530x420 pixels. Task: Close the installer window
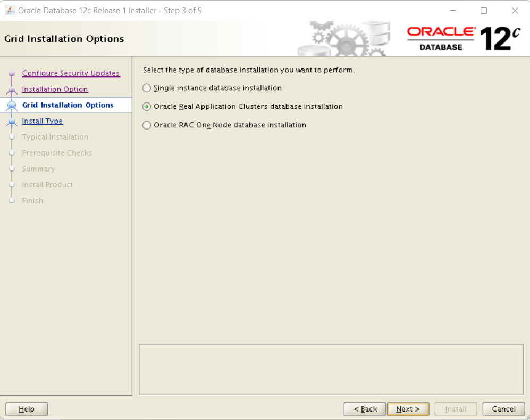tap(515, 11)
